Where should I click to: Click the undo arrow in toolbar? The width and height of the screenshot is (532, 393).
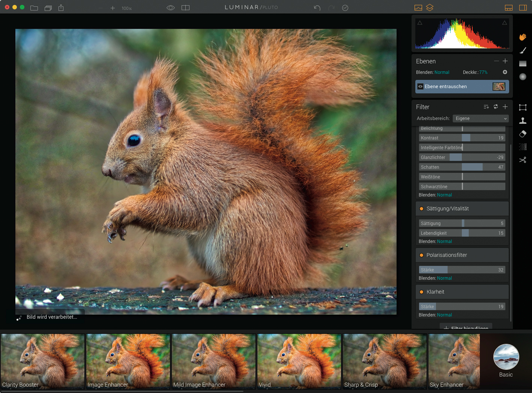pyautogui.click(x=317, y=8)
